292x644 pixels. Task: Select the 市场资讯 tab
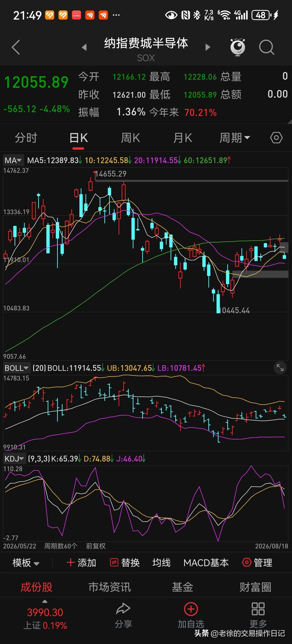110,587
